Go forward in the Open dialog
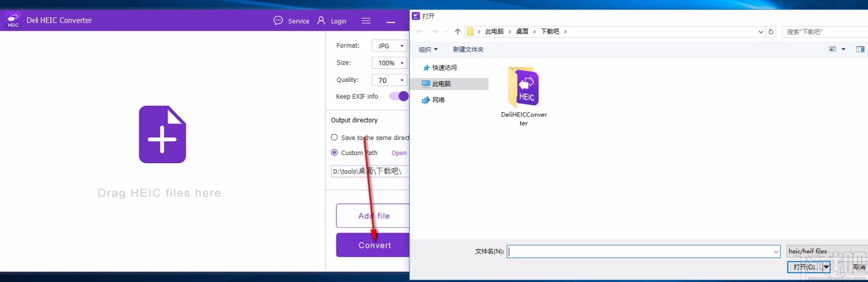Screen dimensions: 868x282 (434, 31)
